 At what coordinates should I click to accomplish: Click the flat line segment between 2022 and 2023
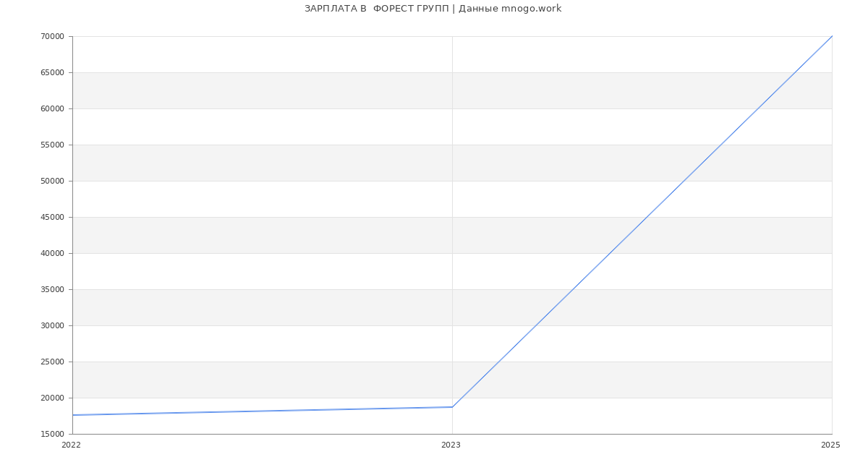click(263, 411)
